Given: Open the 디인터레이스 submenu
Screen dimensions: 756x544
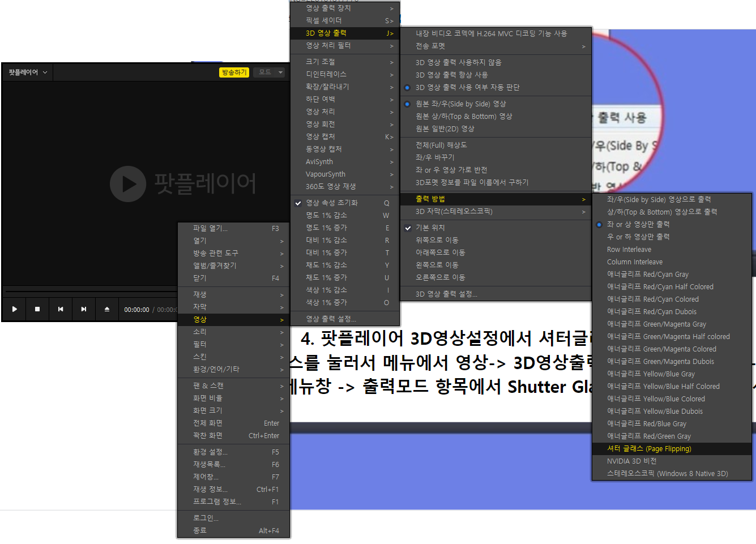Looking at the screenshot, I should [345, 75].
